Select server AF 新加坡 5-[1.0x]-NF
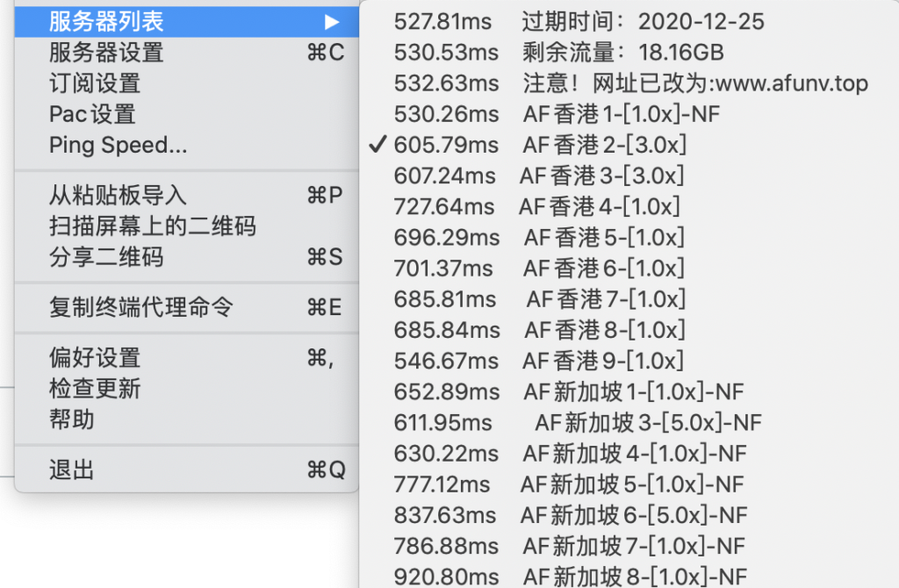 pyautogui.click(x=629, y=486)
